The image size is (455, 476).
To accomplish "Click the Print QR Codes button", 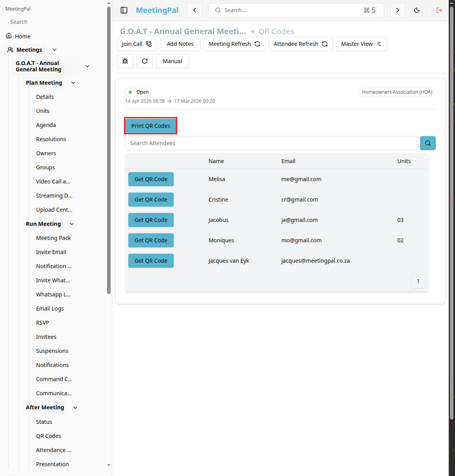I will [151, 126].
